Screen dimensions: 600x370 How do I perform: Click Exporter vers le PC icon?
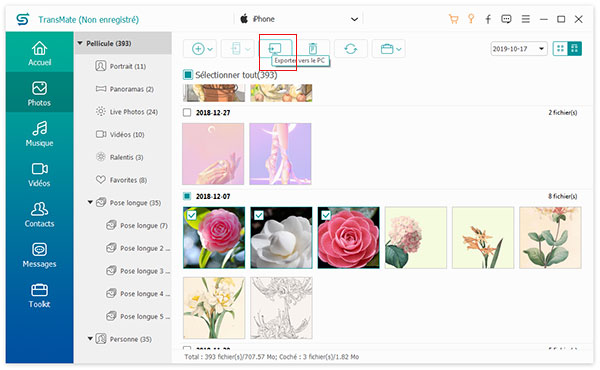pos(275,49)
